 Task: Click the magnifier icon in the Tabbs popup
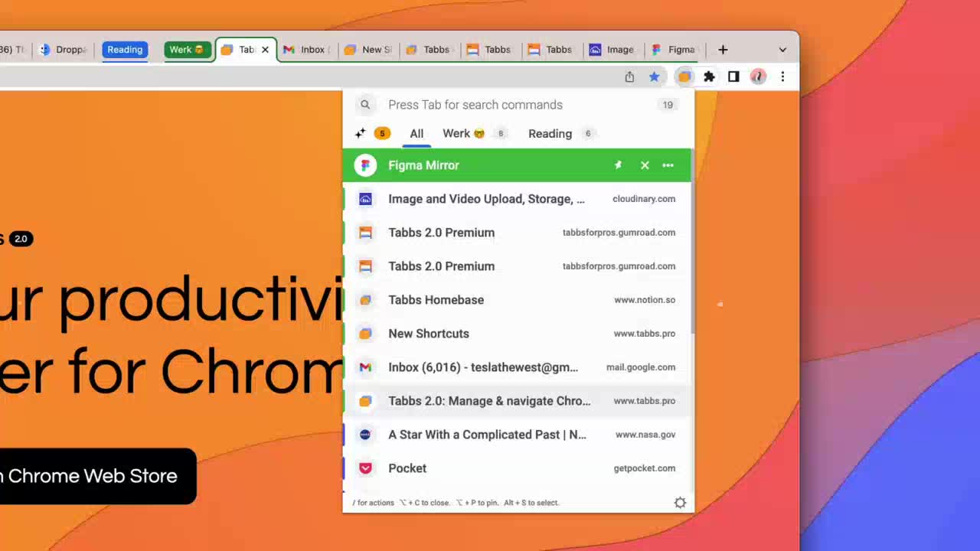coord(365,105)
